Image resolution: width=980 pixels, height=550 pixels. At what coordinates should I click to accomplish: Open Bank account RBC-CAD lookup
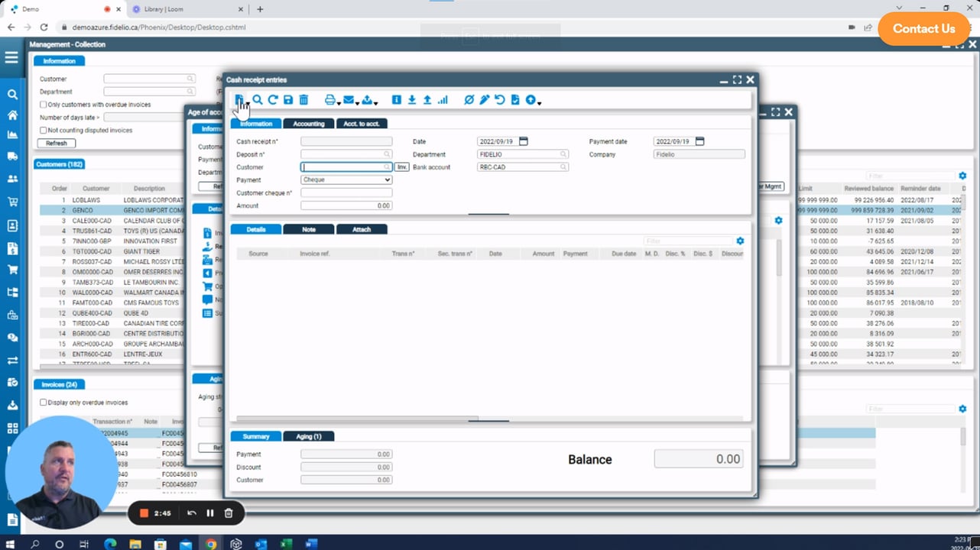click(563, 167)
